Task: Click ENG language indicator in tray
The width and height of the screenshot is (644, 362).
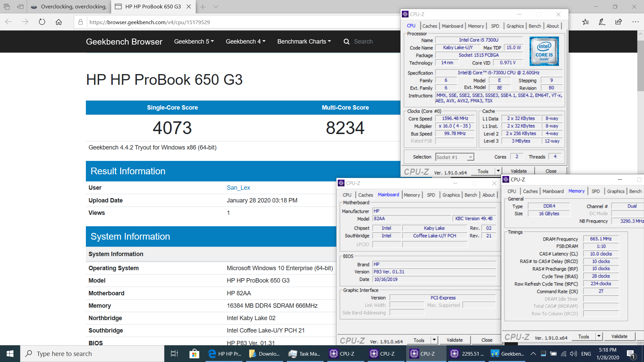Action: pyautogui.click(x=586, y=354)
